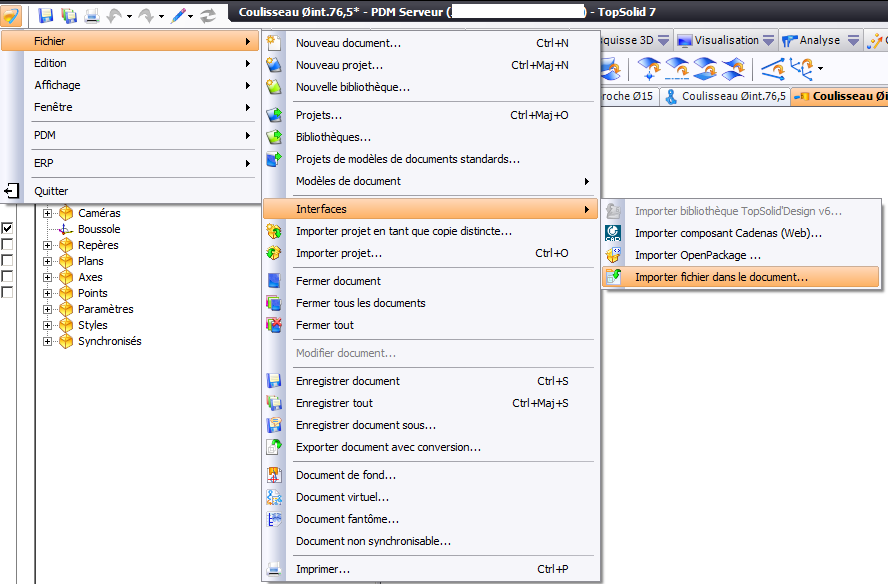
Task: Click the save all icon in the title toolbar
Action: [69, 15]
